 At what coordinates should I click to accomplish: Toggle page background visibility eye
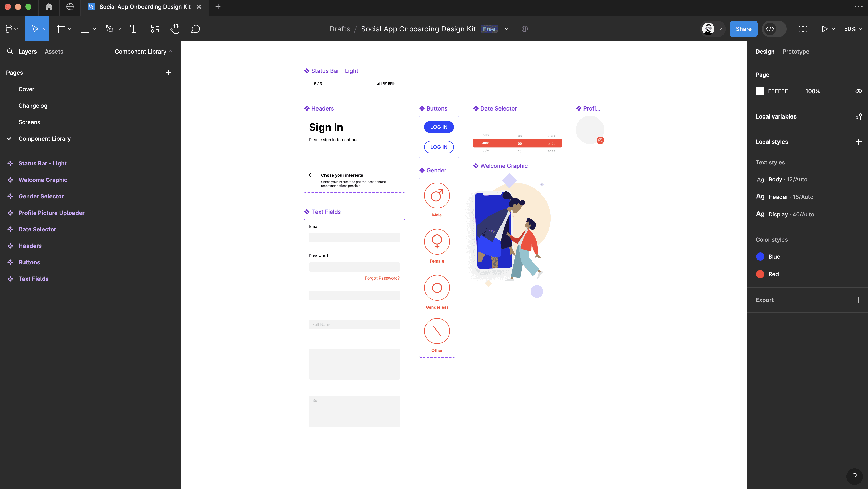pyautogui.click(x=858, y=91)
